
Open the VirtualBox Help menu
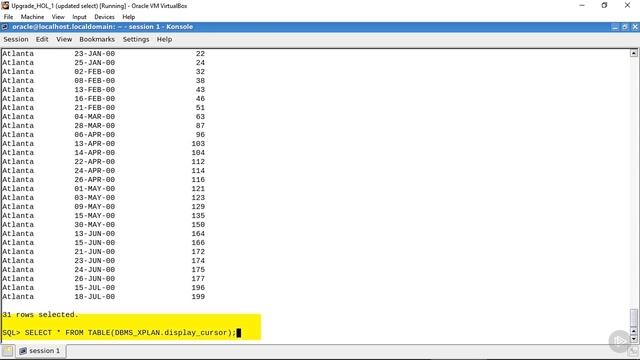[129, 17]
